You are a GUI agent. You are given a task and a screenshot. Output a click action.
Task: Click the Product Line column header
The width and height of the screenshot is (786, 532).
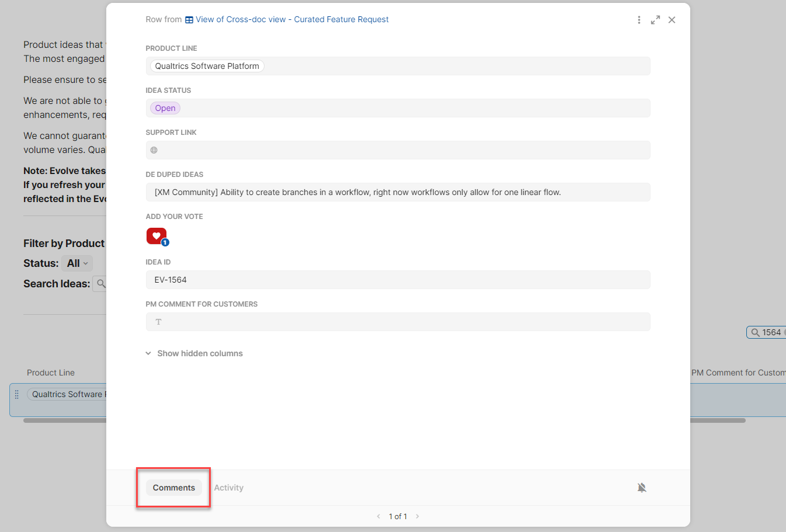coord(51,373)
